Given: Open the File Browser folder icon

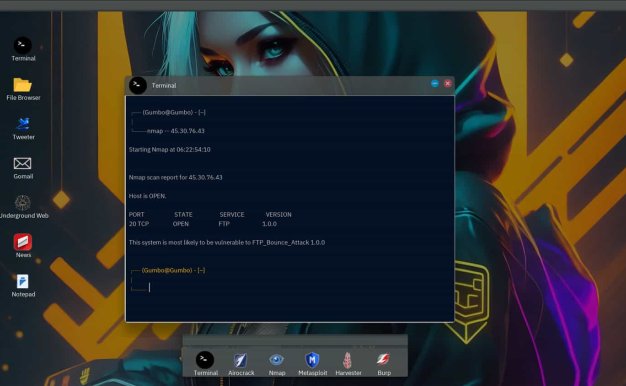Looking at the screenshot, I should (22, 85).
